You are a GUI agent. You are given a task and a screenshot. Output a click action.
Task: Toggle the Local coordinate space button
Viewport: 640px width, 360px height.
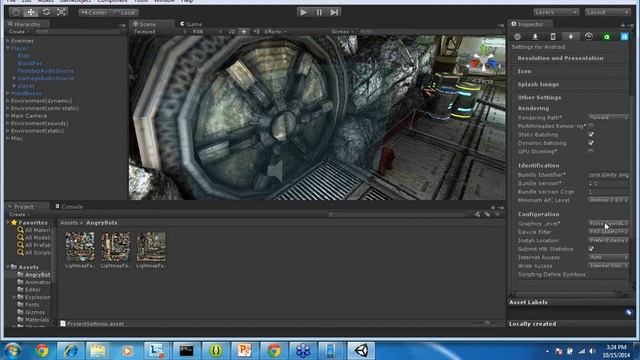pos(124,13)
